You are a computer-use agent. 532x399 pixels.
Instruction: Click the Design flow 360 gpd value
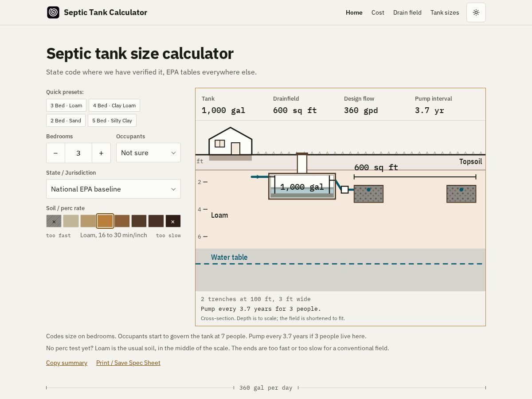(x=361, y=110)
